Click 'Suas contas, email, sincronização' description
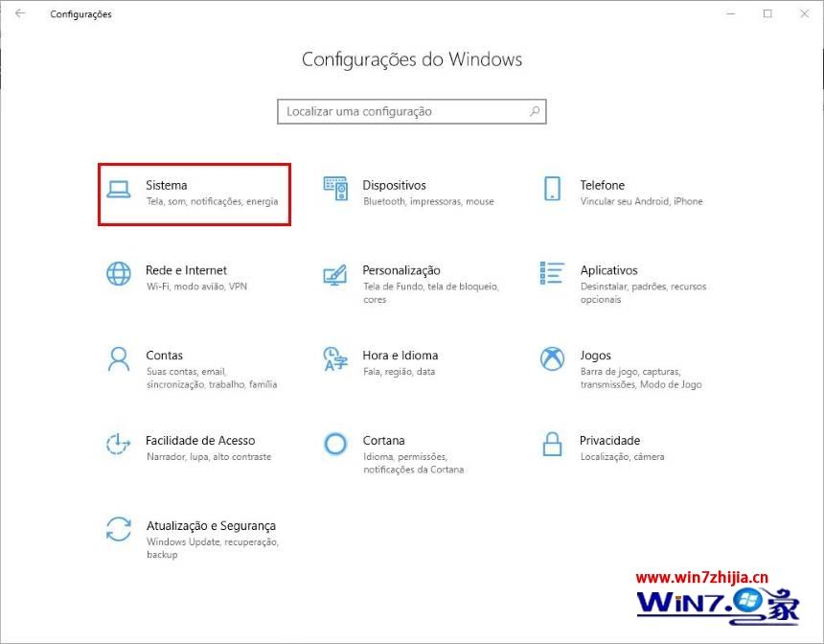The width and height of the screenshot is (824, 644). coord(212,378)
